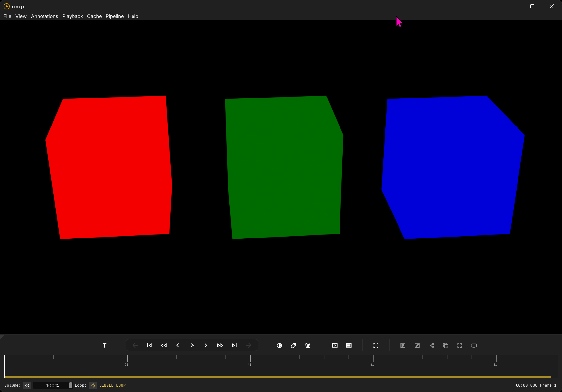Take a snapshot with the camera-frame icon
Screen dimensions: 562x392
335,345
